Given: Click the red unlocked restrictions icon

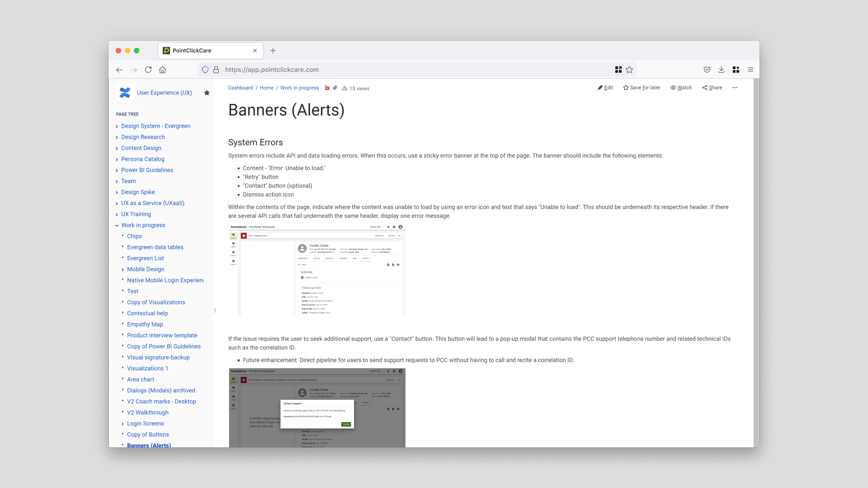Looking at the screenshot, I should click(x=327, y=88).
